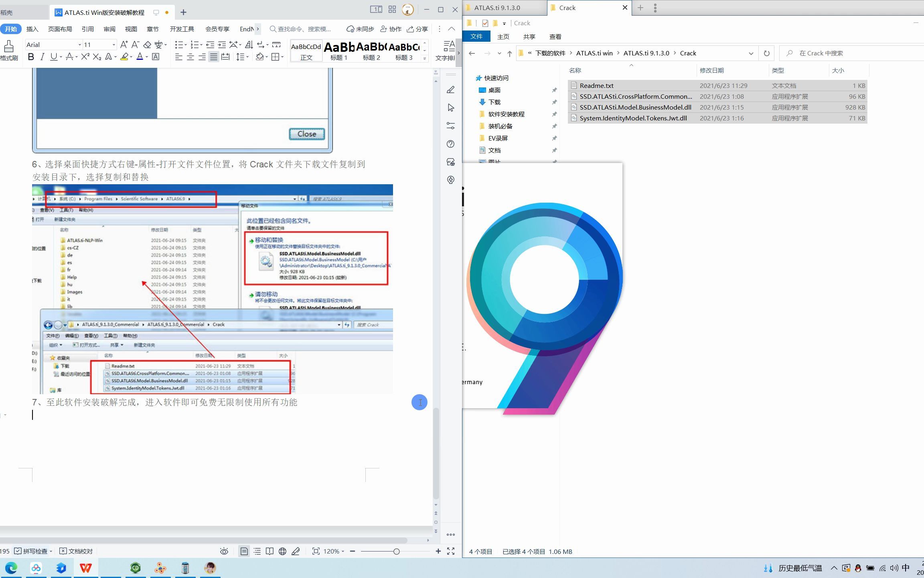The width and height of the screenshot is (924, 578).
Task: Open the 审阅 tab
Action: pos(109,29)
